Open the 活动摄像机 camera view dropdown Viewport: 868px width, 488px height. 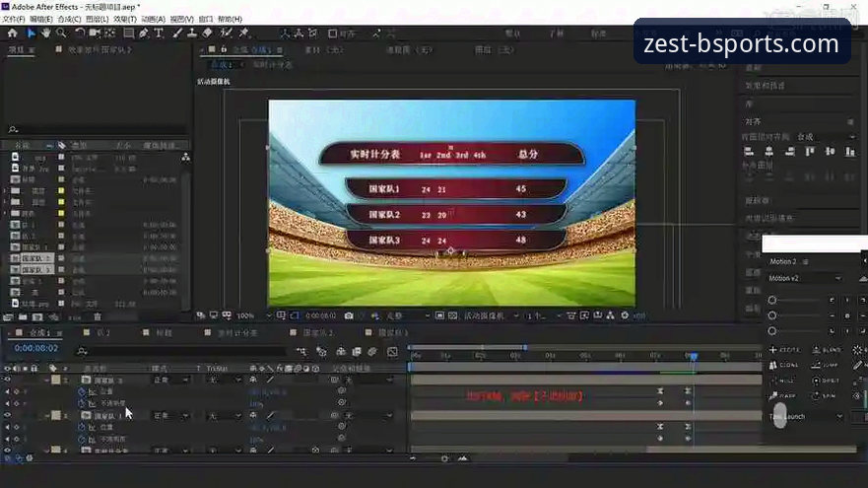pos(492,315)
